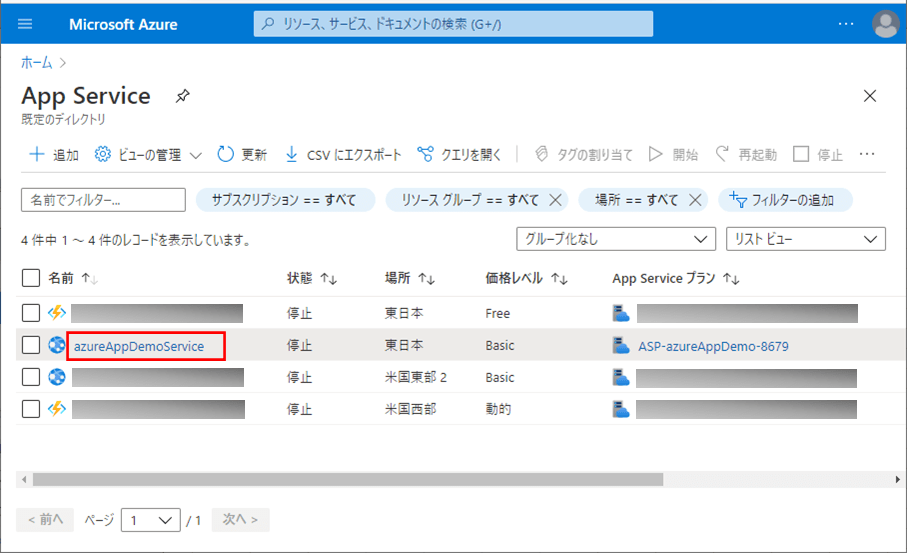This screenshot has height=553, width=907.
Task: Click the user account avatar icon
Action: coord(885,24)
